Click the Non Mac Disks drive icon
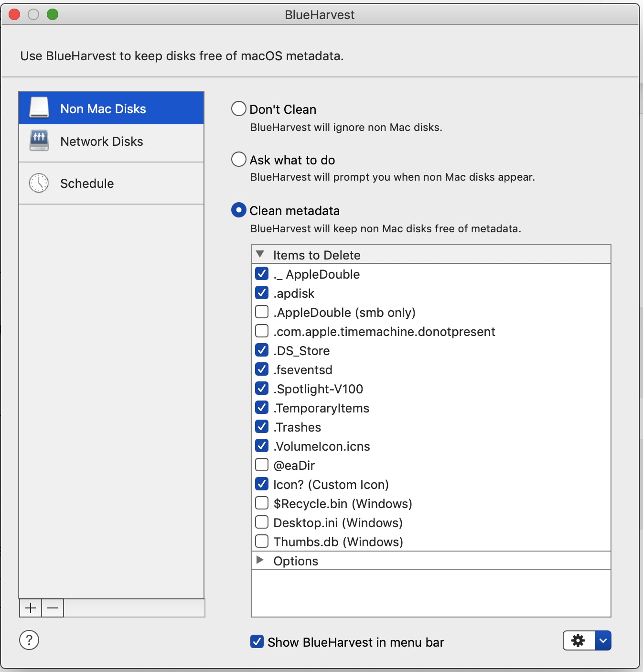 click(40, 108)
